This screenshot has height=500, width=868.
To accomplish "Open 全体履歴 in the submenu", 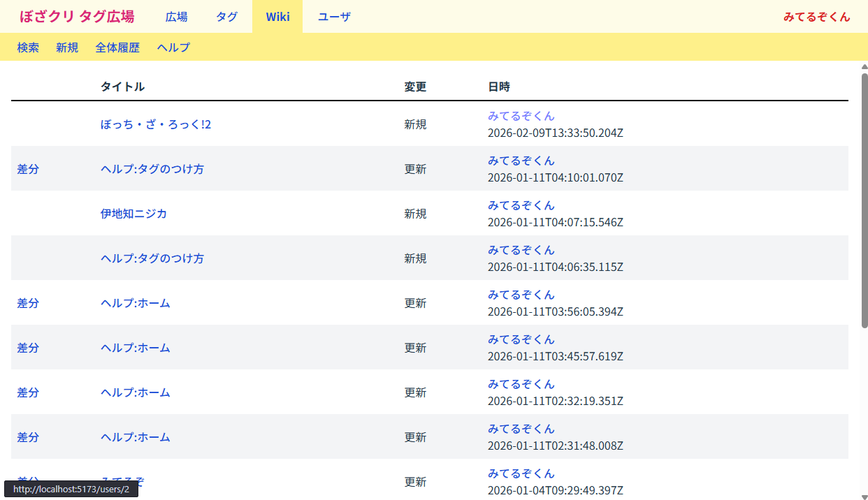I will (117, 47).
